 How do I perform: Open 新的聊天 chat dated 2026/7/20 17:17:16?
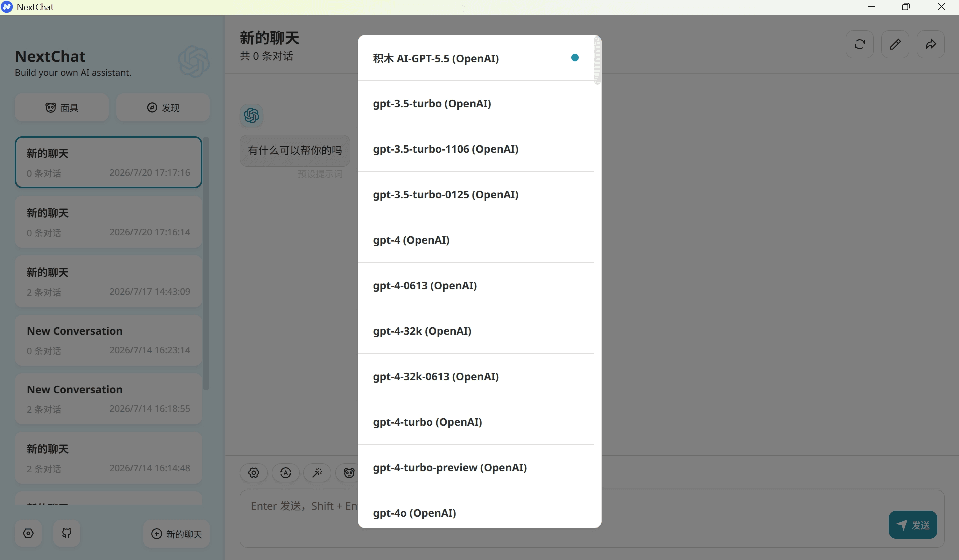(x=108, y=162)
